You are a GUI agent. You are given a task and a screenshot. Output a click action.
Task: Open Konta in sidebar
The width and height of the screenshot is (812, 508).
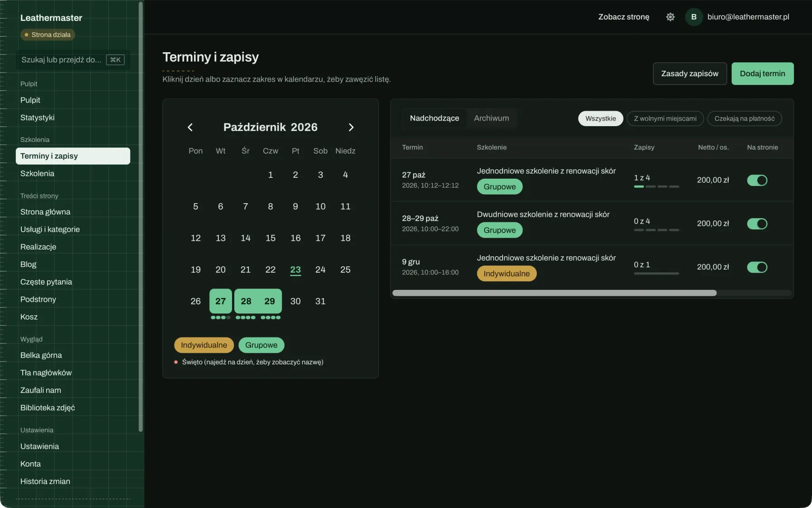(72, 464)
